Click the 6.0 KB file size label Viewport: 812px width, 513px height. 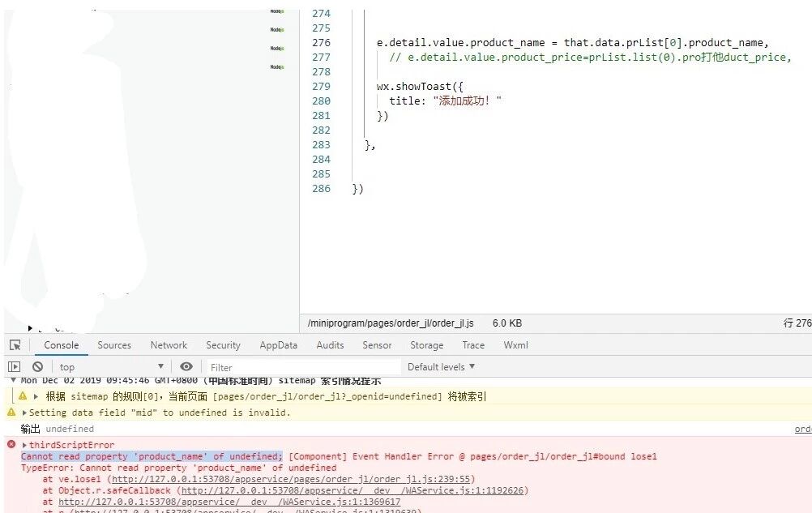pyautogui.click(x=507, y=323)
